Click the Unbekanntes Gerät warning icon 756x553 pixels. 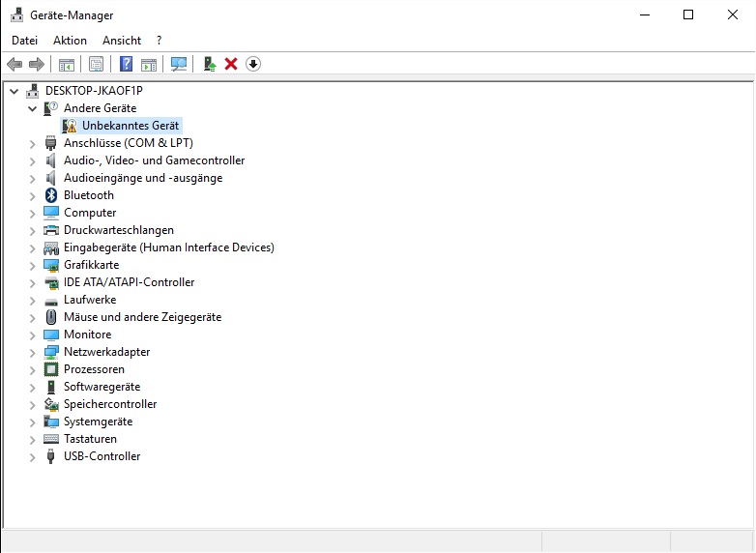(x=70, y=126)
